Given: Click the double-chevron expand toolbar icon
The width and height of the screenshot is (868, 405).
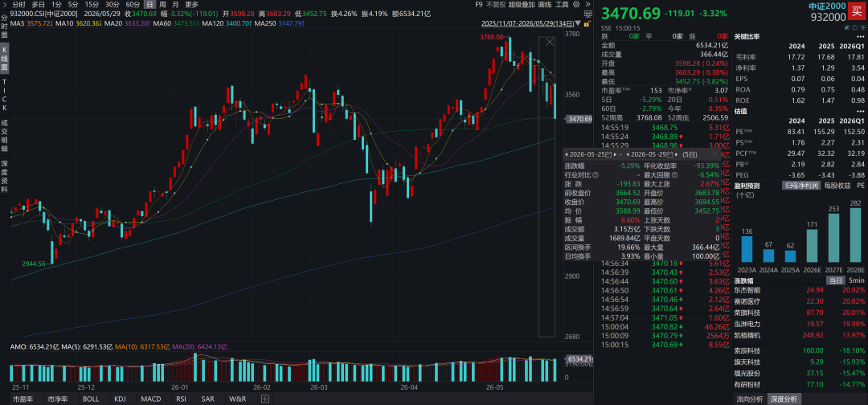Looking at the screenshot, I should coord(588,4).
